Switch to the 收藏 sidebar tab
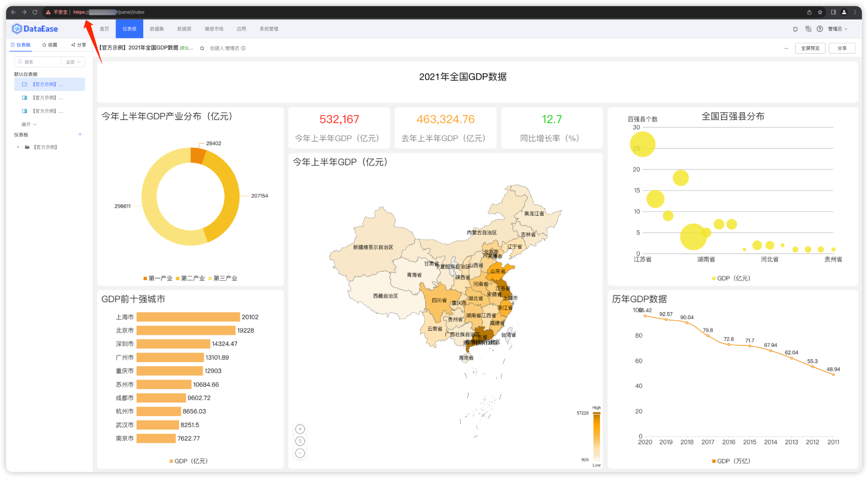 click(x=50, y=45)
